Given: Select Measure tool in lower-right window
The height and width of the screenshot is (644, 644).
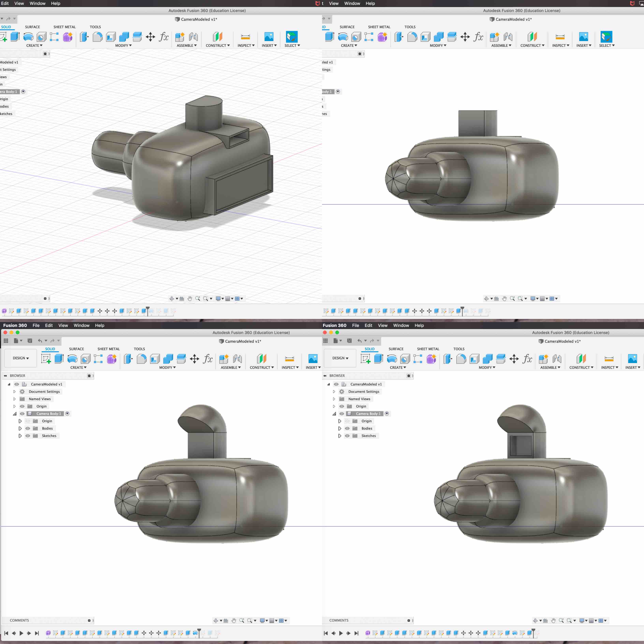Looking at the screenshot, I should (609, 359).
